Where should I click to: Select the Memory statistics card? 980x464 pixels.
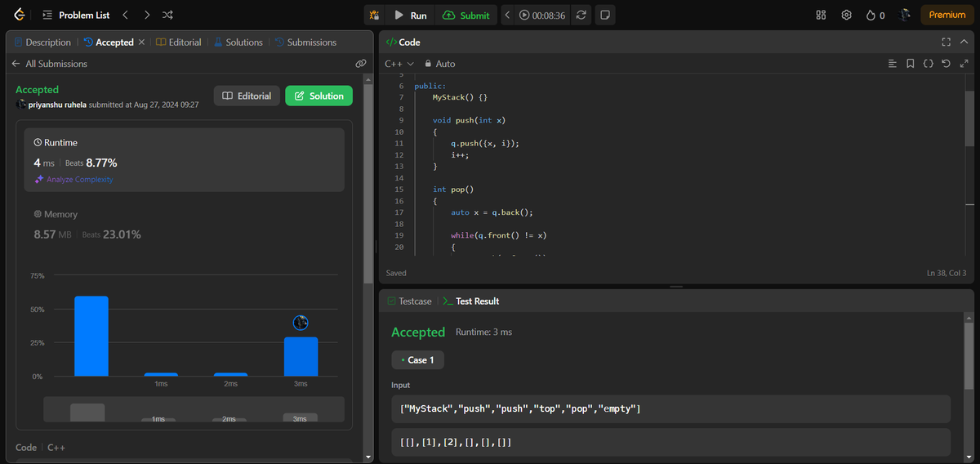[x=184, y=225]
